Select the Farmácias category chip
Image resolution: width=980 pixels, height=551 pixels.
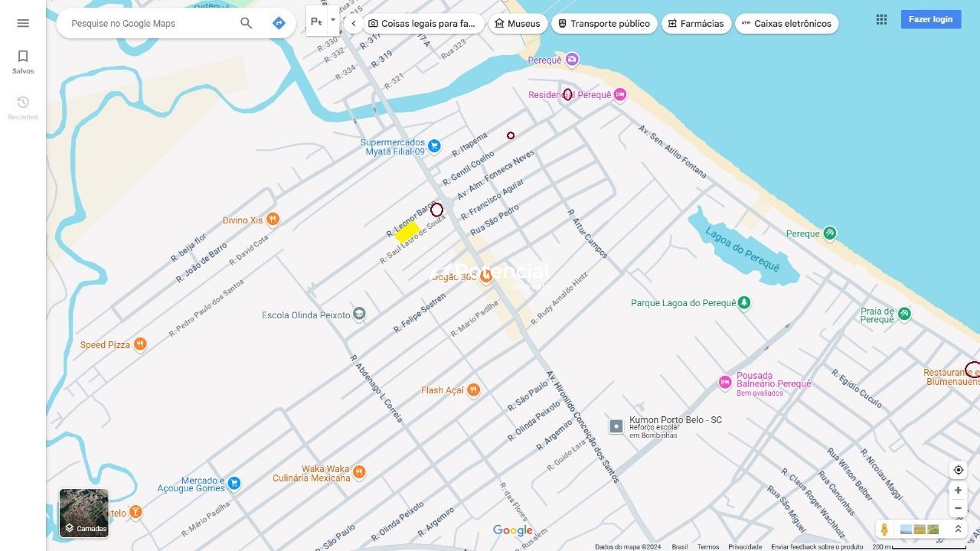click(696, 24)
